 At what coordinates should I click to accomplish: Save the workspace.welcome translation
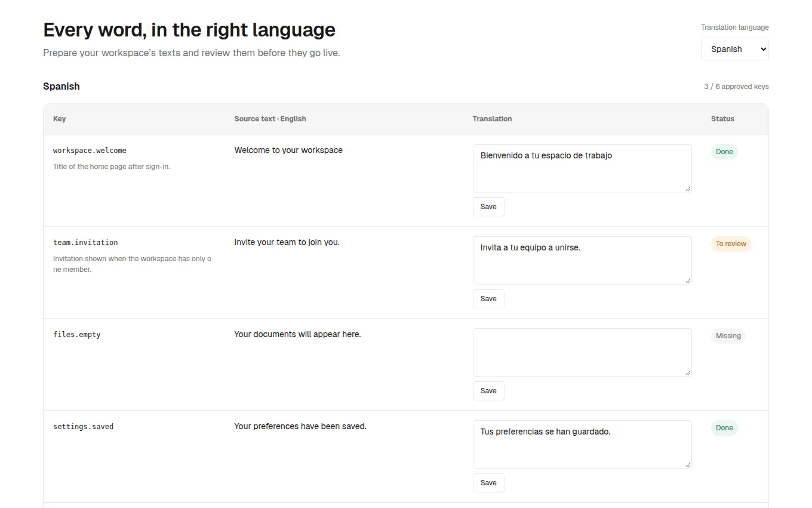click(488, 207)
